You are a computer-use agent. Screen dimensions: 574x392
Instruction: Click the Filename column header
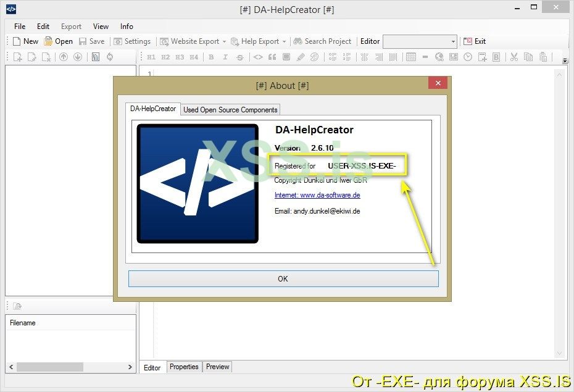click(x=70, y=323)
